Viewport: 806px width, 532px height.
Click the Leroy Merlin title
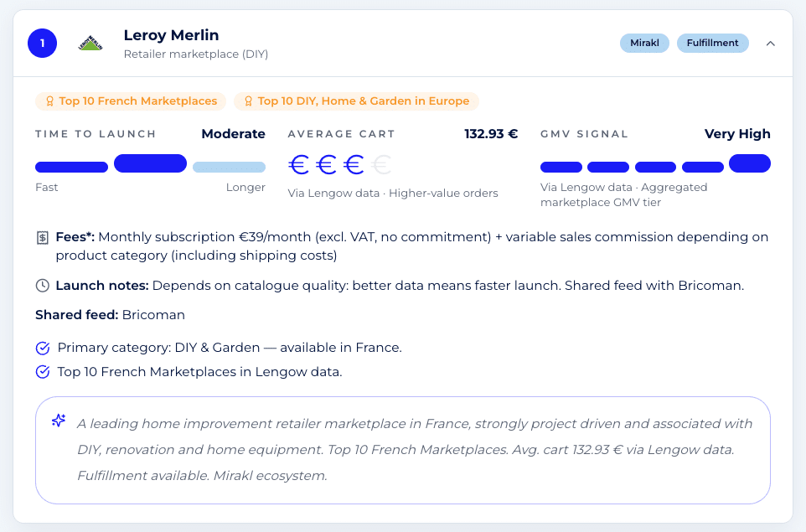[171, 35]
